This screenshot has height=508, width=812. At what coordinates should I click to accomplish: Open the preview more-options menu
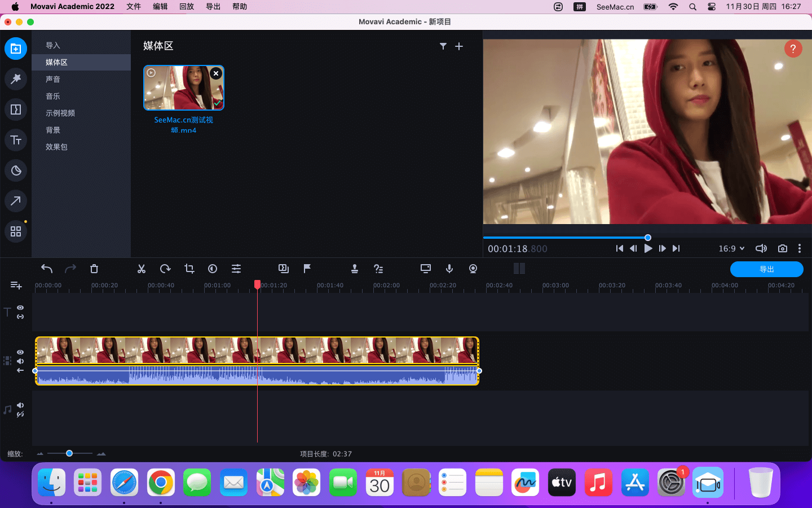pyautogui.click(x=800, y=248)
